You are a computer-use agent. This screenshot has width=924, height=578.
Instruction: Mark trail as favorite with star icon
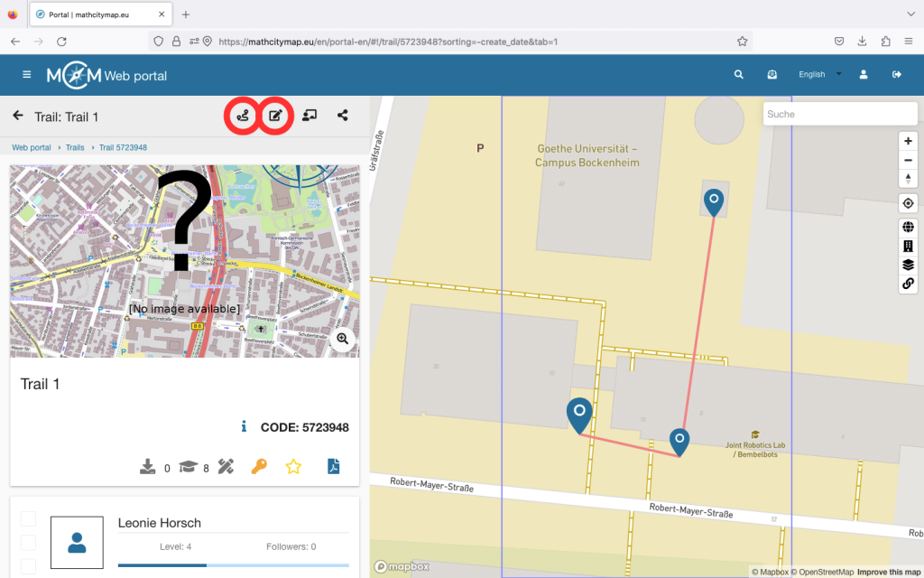tap(293, 466)
